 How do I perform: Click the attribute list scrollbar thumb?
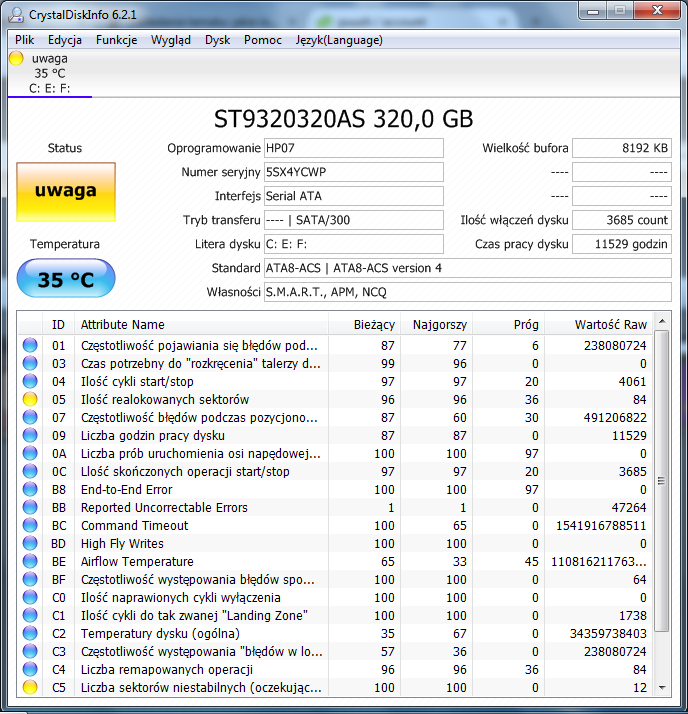pyautogui.click(x=662, y=481)
